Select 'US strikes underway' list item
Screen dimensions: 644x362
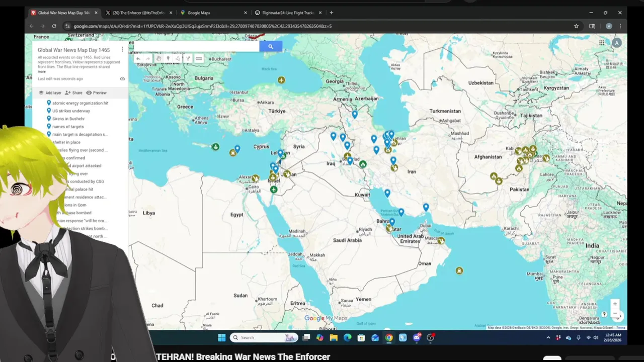tap(71, 111)
